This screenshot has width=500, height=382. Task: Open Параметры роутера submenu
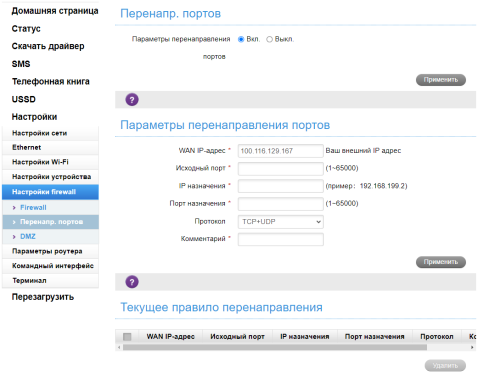click(x=50, y=251)
